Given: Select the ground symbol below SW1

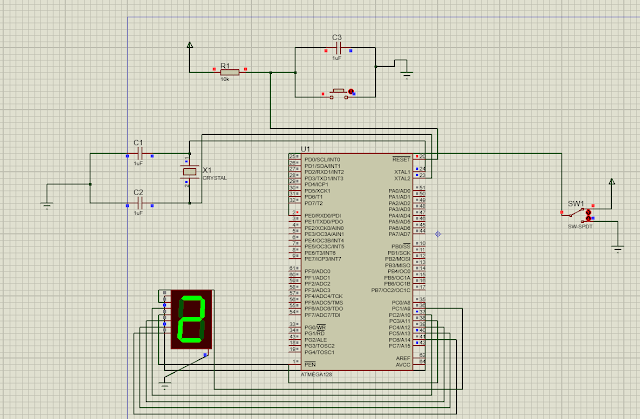Looking at the screenshot, I should [x=618, y=249].
